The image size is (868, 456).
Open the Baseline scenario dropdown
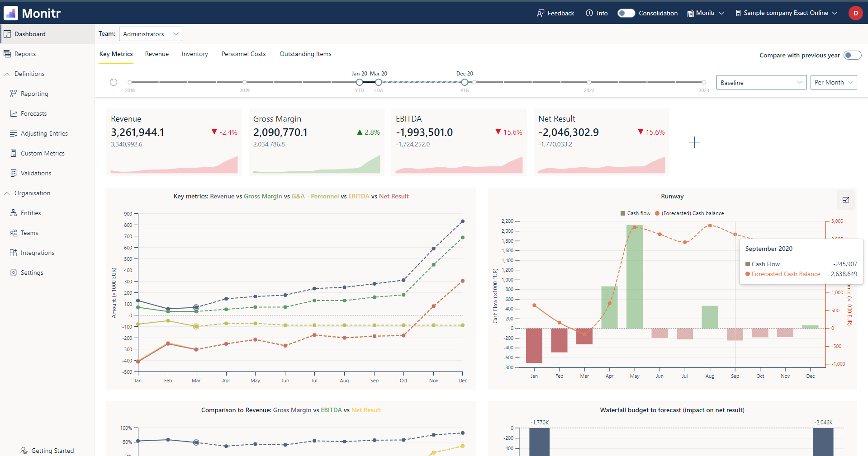pos(761,82)
